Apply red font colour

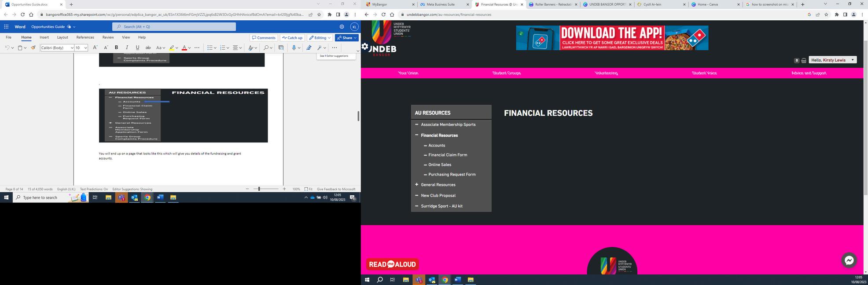[184, 47]
